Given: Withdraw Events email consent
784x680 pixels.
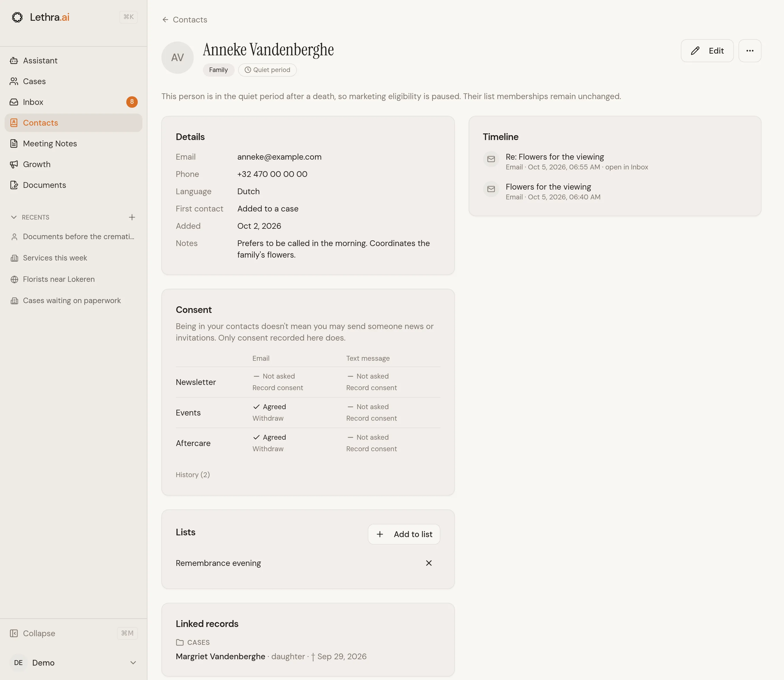Looking at the screenshot, I should point(268,418).
